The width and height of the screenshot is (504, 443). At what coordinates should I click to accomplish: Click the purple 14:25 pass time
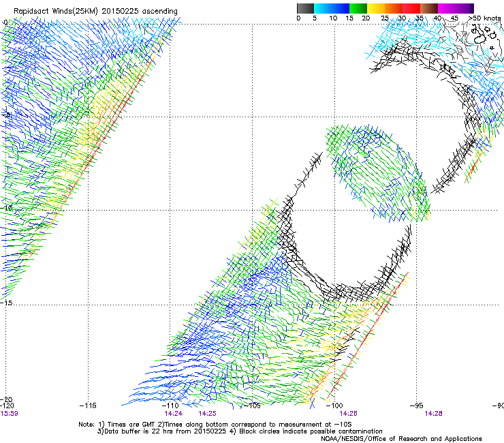point(207,414)
